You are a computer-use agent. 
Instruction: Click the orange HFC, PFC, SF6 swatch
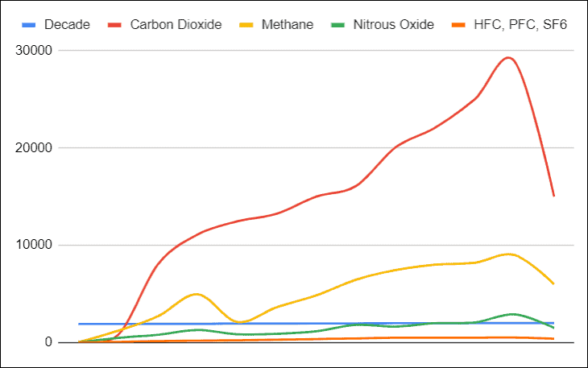[x=458, y=25]
